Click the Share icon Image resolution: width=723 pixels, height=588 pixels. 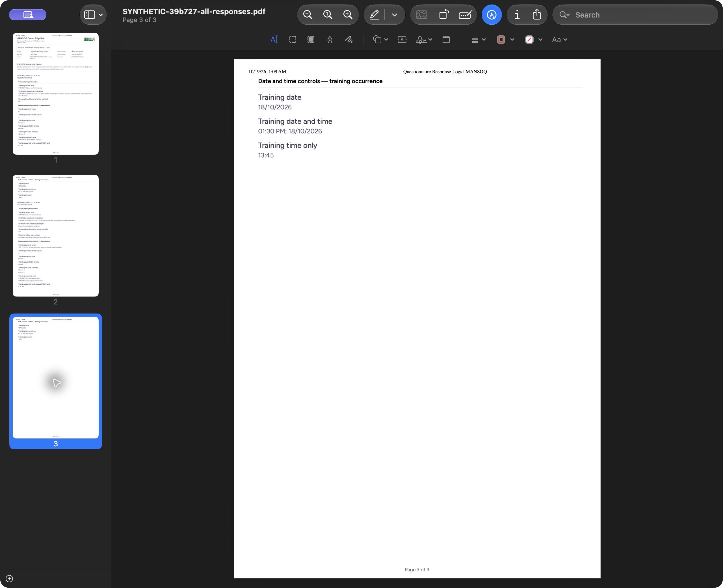pyautogui.click(x=536, y=15)
